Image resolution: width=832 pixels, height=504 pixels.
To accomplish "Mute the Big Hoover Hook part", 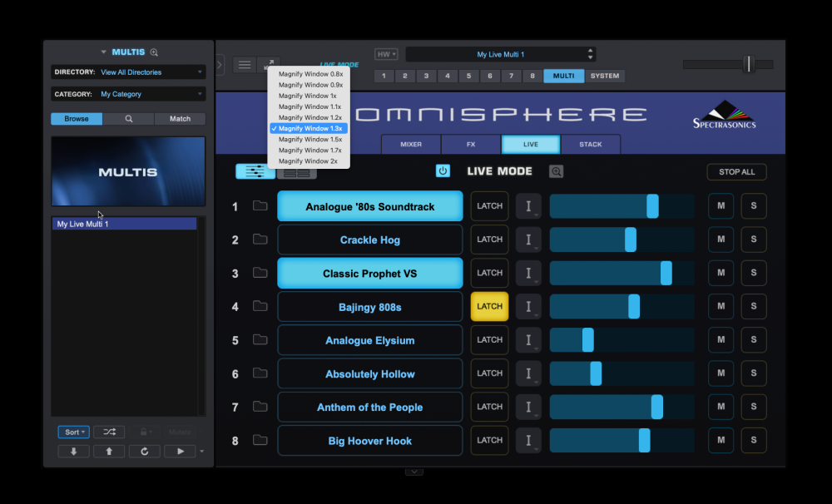I will click(x=721, y=440).
